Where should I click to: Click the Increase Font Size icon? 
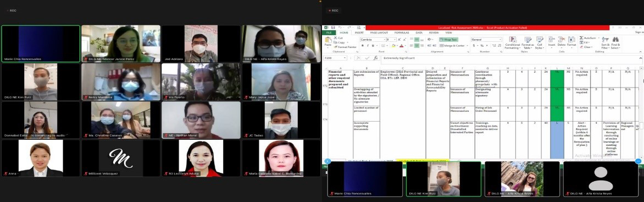tap(399, 40)
